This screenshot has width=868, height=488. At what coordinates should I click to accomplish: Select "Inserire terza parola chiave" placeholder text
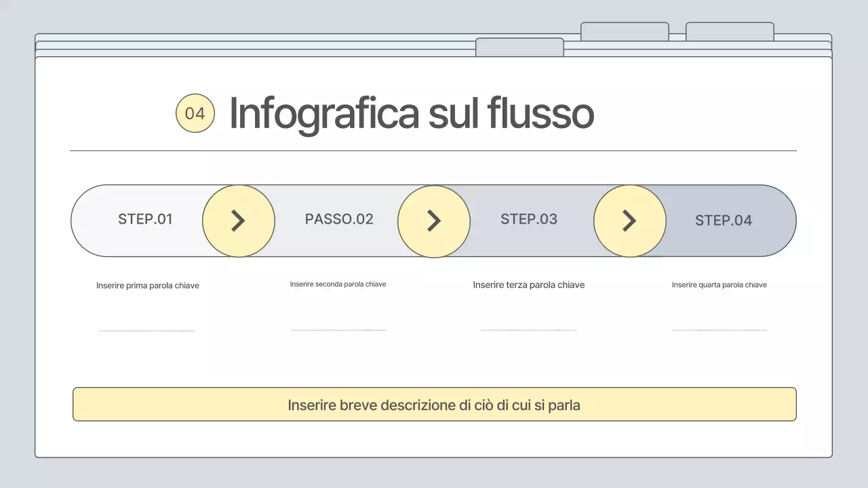(x=529, y=285)
